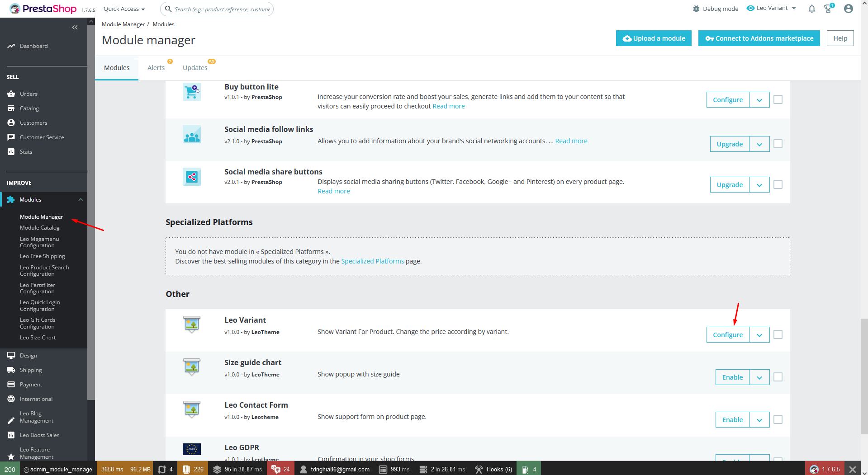
Task: Open dropdown arrow next to Leo Variant Configure
Action: pyautogui.click(x=759, y=335)
